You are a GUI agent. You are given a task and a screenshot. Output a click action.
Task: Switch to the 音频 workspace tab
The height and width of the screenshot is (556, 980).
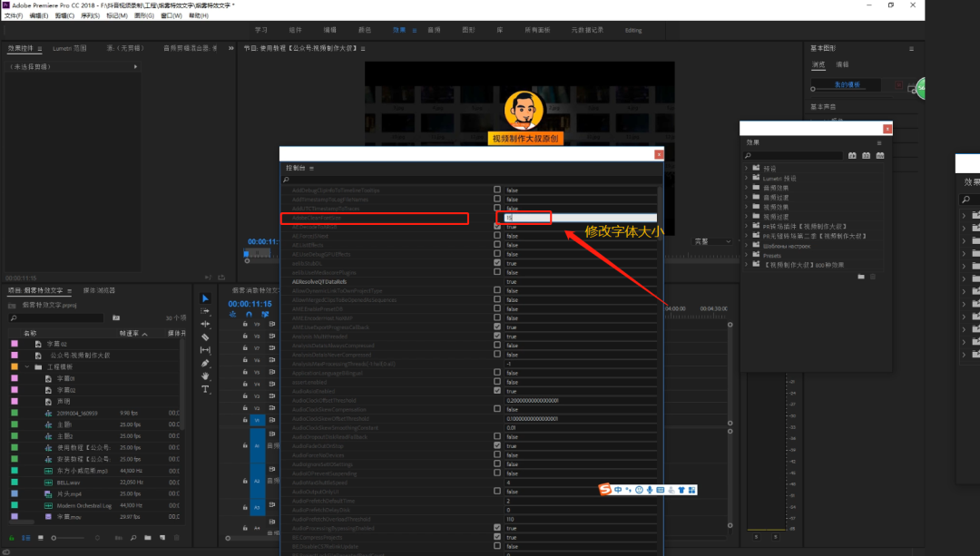434,30
